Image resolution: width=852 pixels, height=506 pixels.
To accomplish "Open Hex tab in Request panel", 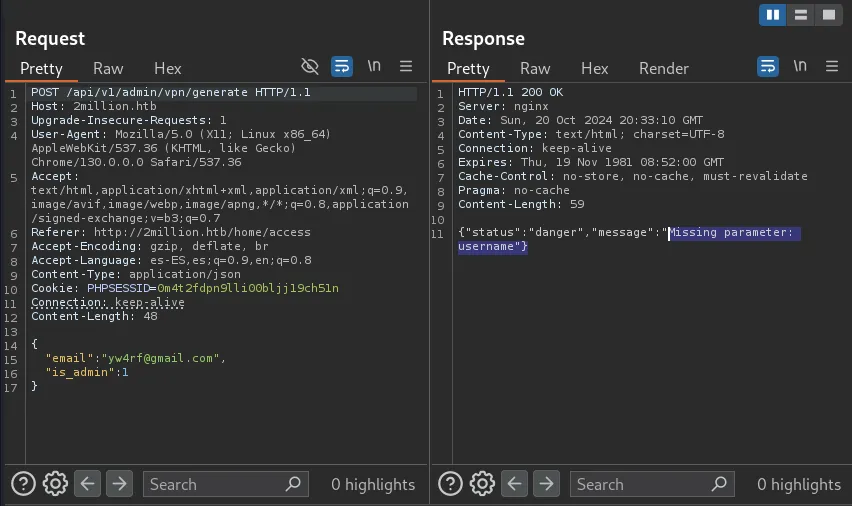I will [167, 68].
